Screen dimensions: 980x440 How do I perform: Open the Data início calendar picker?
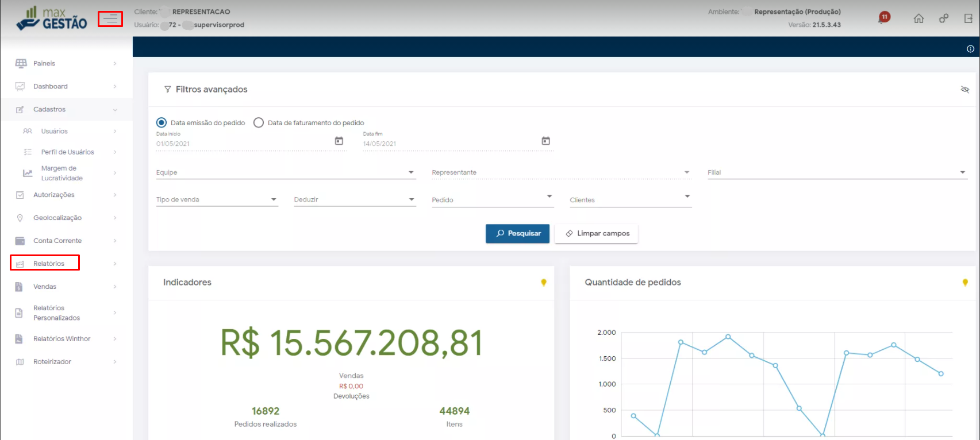click(339, 141)
